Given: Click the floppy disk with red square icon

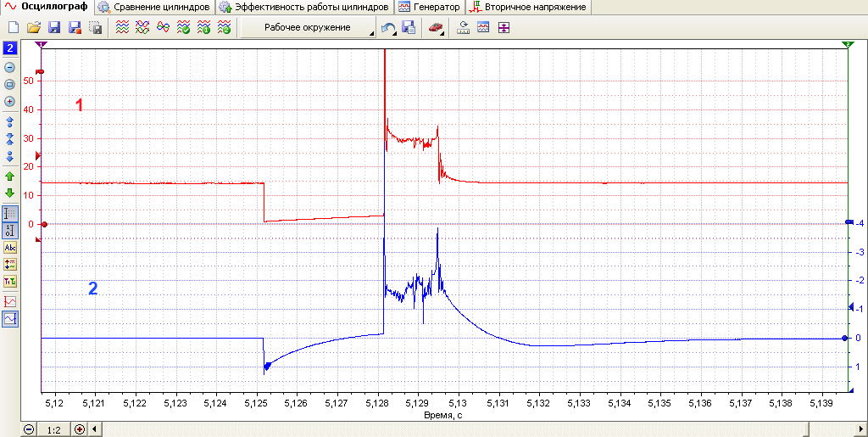Looking at the screenshot, I should pos(75,27).
